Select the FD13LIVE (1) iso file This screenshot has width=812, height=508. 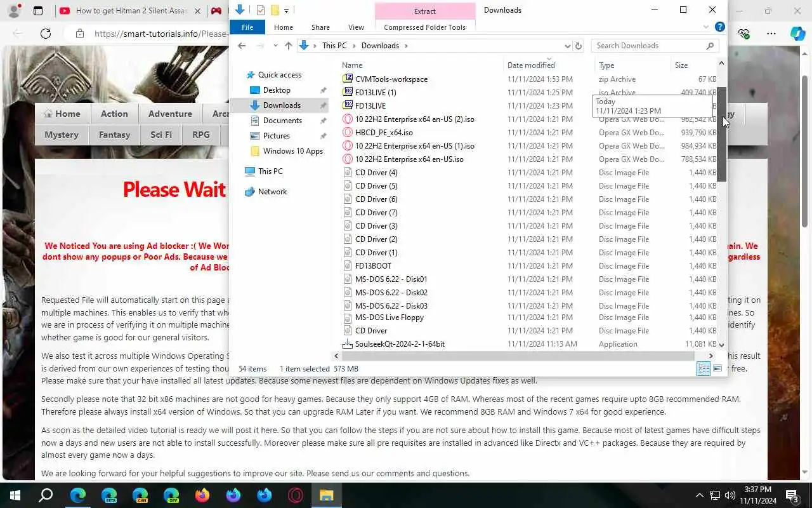[376, 93]
